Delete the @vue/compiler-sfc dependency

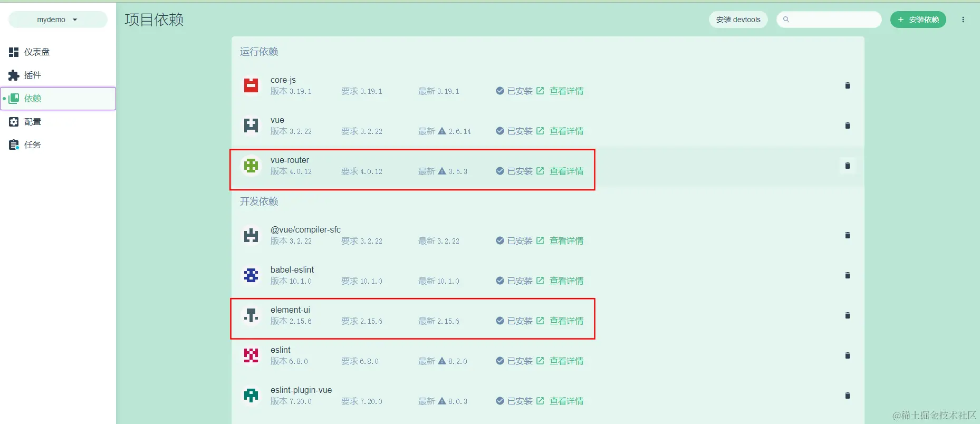tap(847, 235)
